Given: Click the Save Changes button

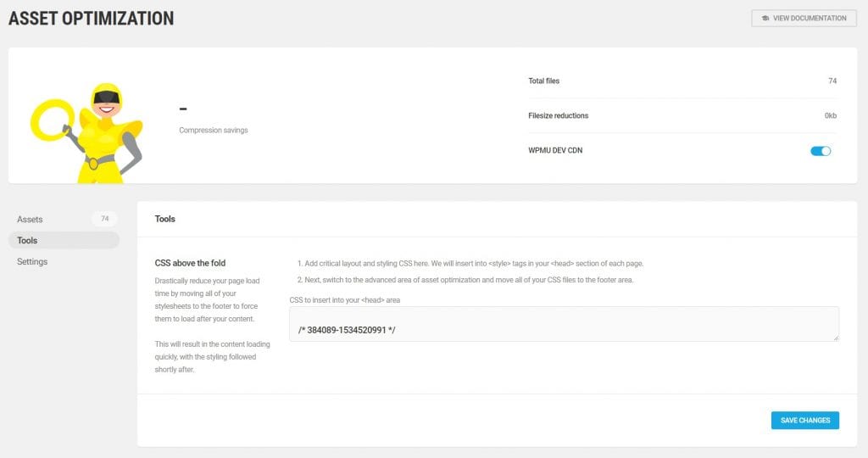Looking at the screenshot, I should coord(805,421).
